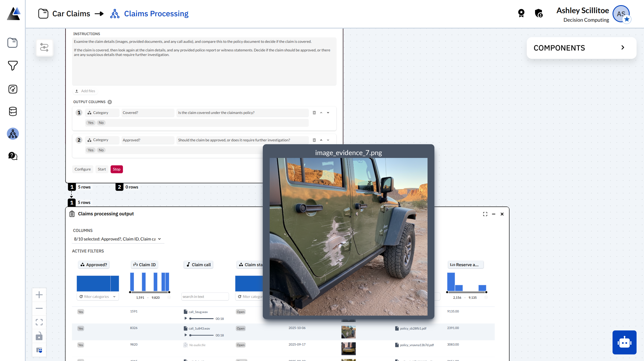
Task: Click the chatbot assistant button
Action: pyautogui.click(x=624, y=342)
